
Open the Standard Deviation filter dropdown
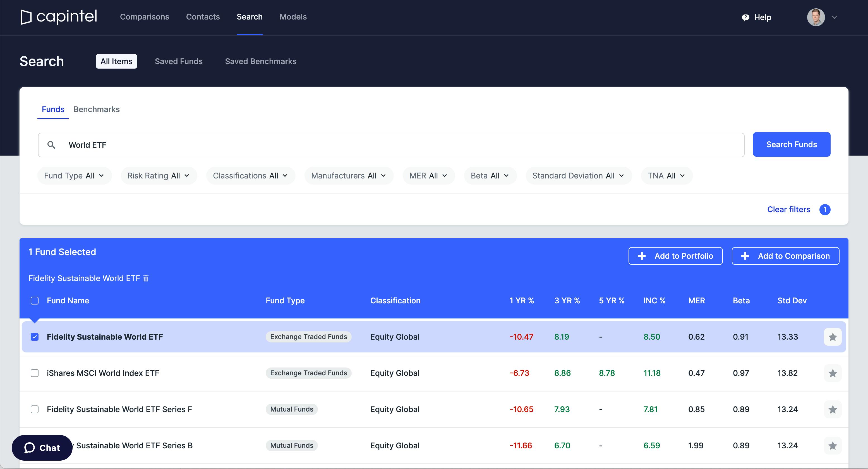578,175
